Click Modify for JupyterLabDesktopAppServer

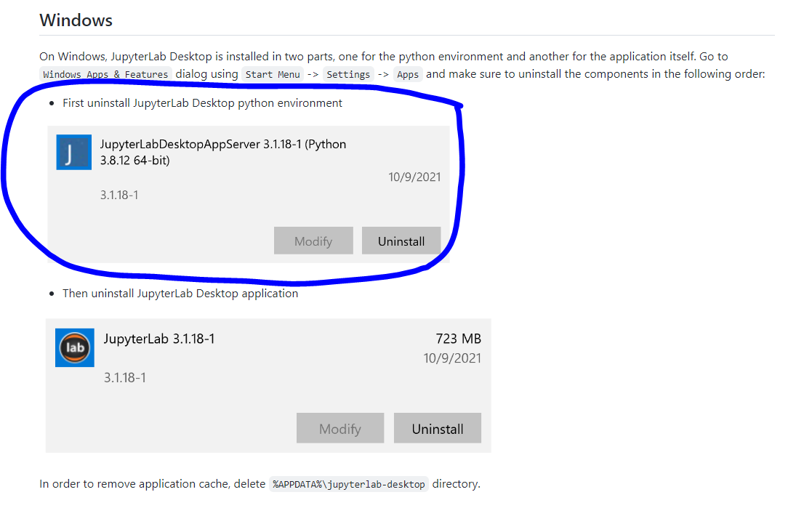[x=313, y=241]
